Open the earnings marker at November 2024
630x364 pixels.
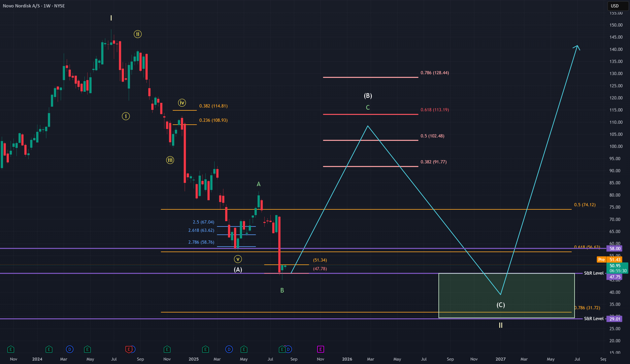pyautogui.click(x=167, y=349)
